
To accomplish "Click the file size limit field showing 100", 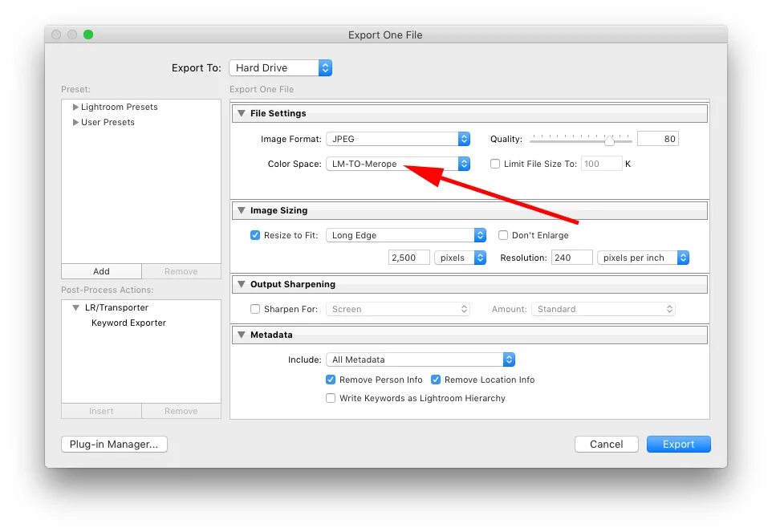I will pos(602,164).
